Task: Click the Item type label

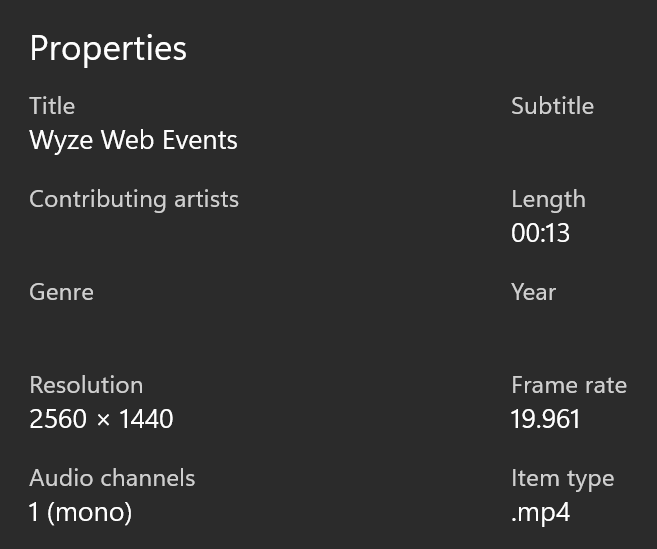Action: (x=562, y=478)
